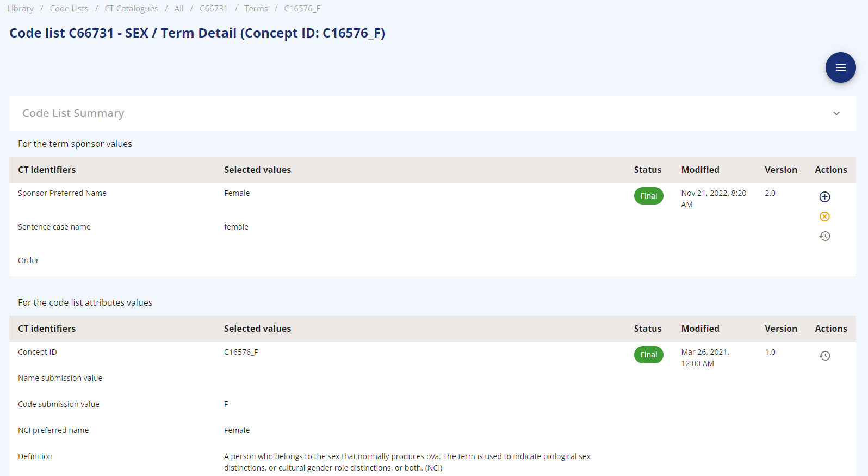
Task: Click the CT identifiers header in attributes table
Action: (x=47, y=329)
